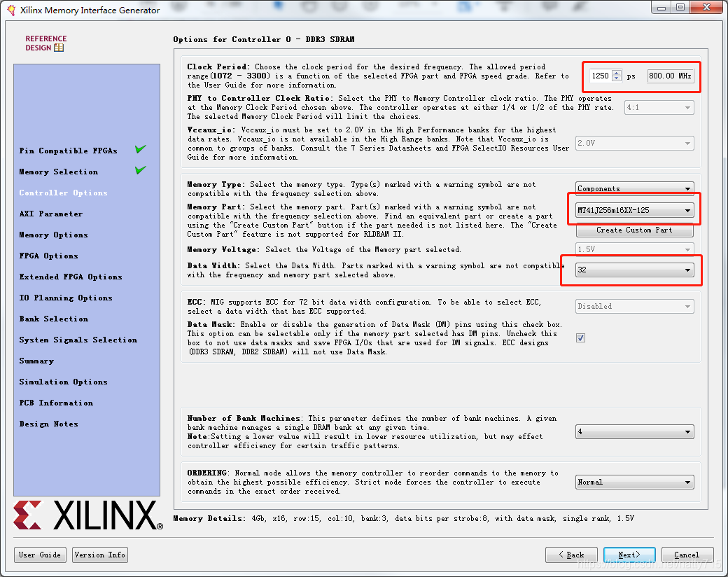The height and width of the screenshot is (577, 728).
Task: Cancel the Memory Interface Generator wizard
Action: 687,555
